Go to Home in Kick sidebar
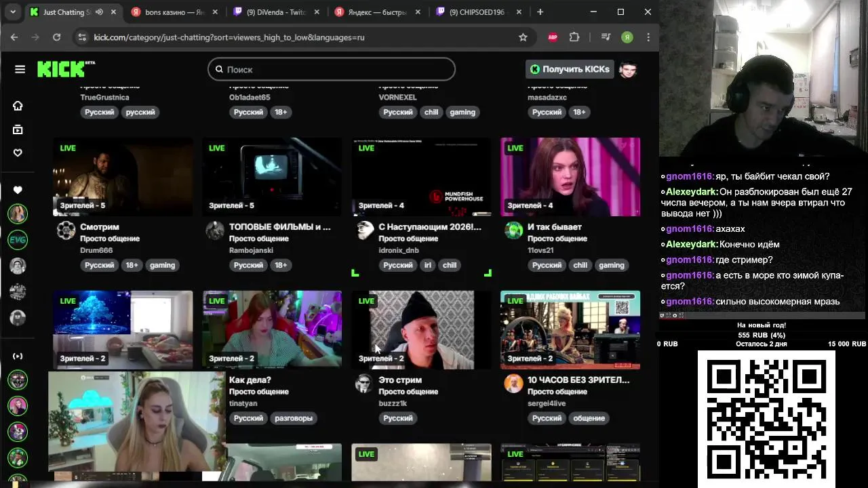 pos(18,106)
